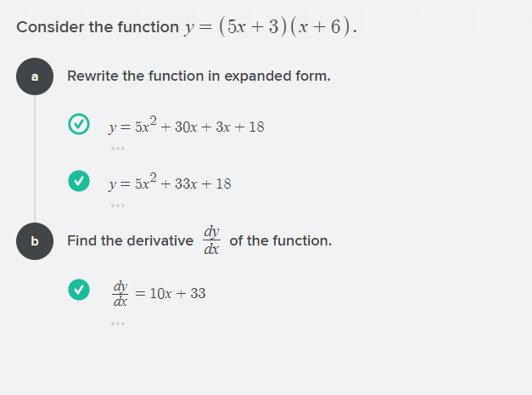The image size is (532, 395).
Task: Click the outlined checkmark beside 5x² + 30x + 3x + 18
Action: click(79, 124)
